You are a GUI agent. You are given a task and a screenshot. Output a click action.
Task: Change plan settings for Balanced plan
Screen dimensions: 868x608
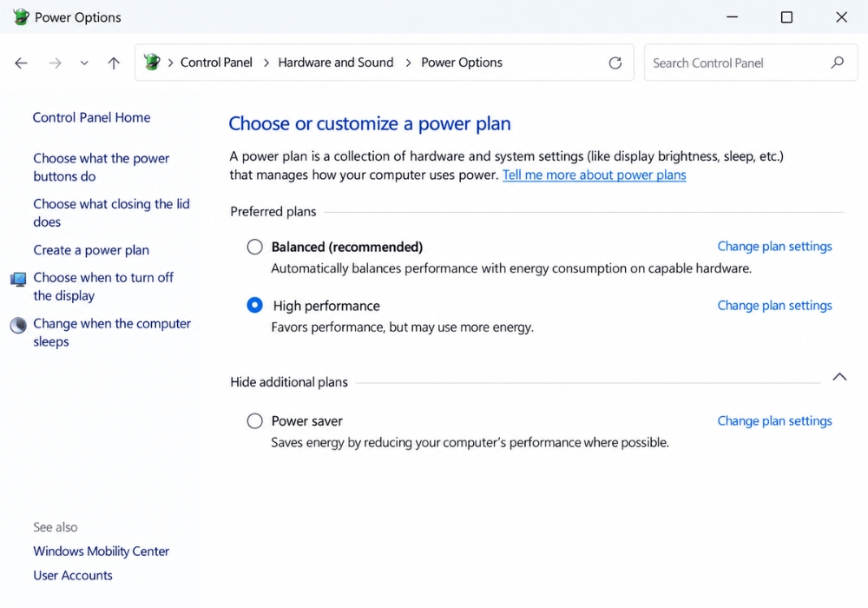[x=774, y=247]
